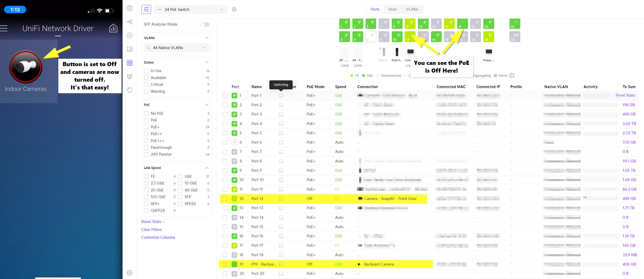Click Camera - SnapAV - Front Door connection
This screenshot has width=644, height=279.
390,199
